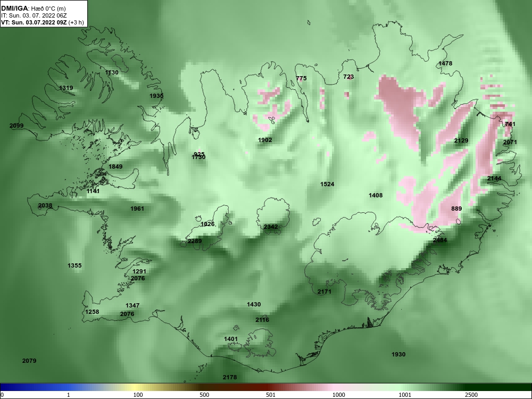
Task: Select the 2071 height label
Action: (x=510, y=142)
